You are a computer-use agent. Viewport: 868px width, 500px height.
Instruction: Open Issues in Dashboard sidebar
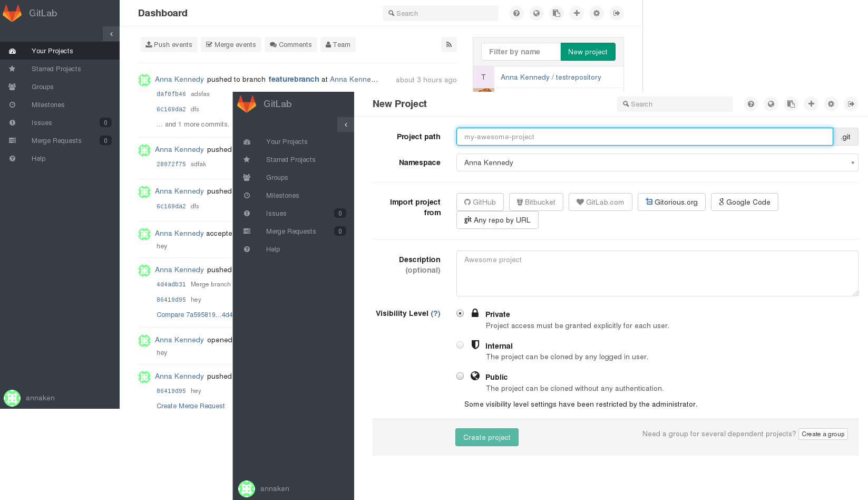click(60, 123)
